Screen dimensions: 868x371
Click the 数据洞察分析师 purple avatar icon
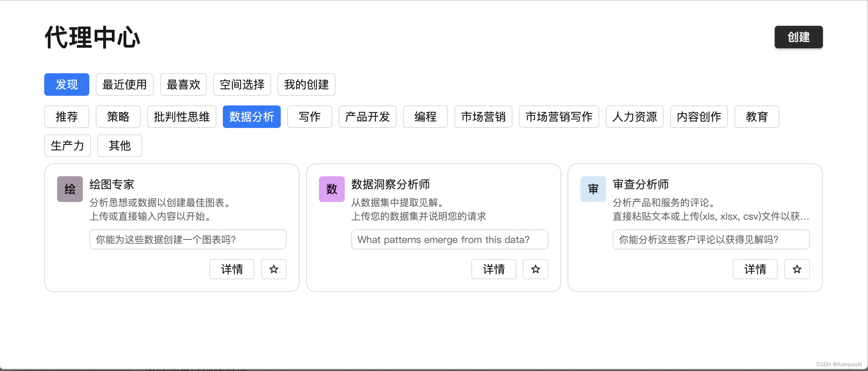click(x=331, y=189)
